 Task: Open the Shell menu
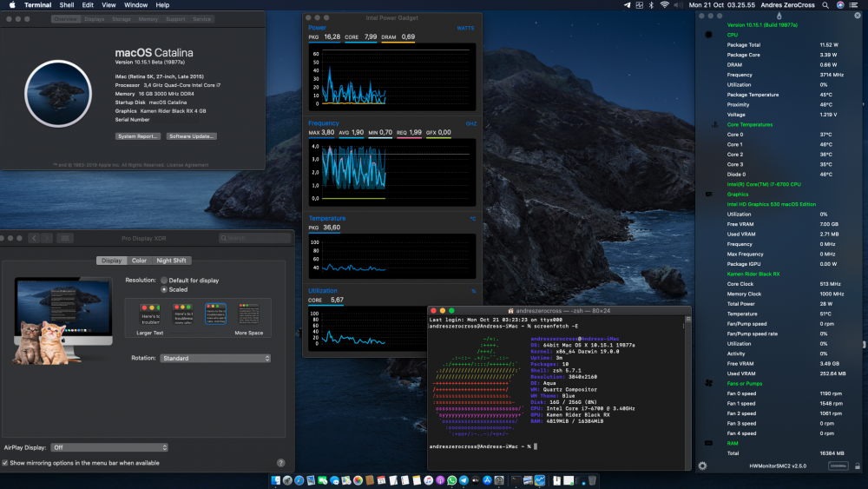coord(67,5)
